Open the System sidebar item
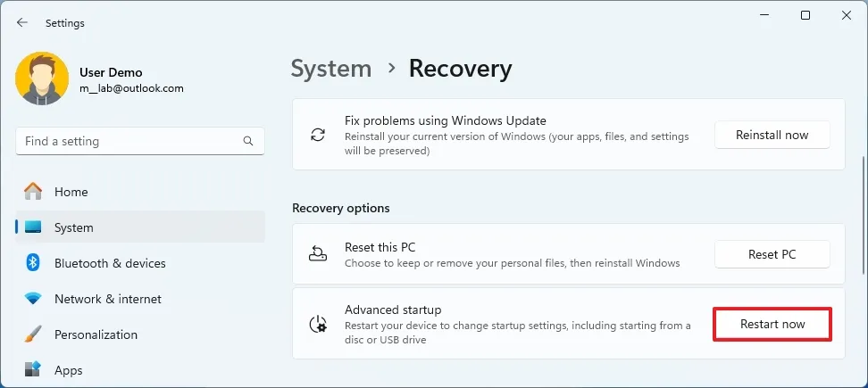The height and width of the screenshot is (388, 868). coord(74,227)
